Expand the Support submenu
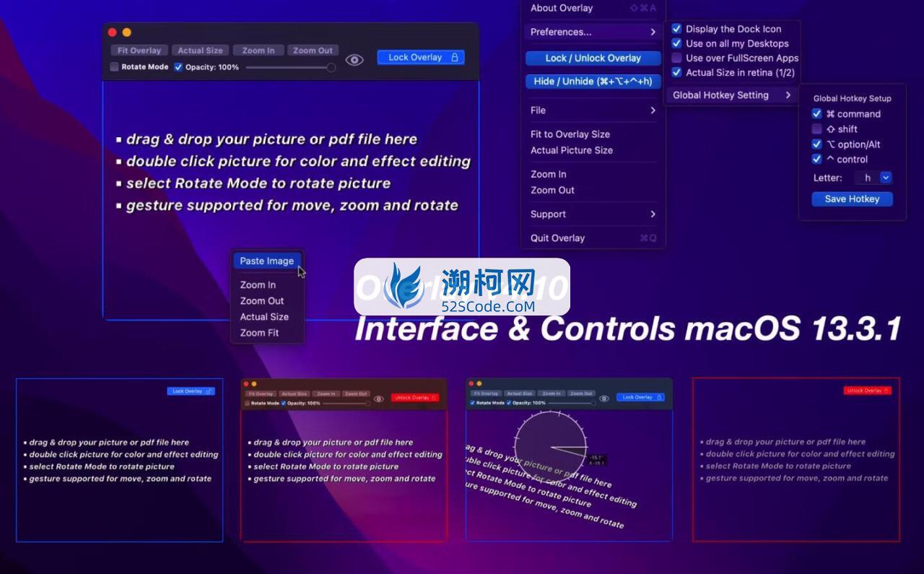924x574 pixels. (x=593, y=214)
